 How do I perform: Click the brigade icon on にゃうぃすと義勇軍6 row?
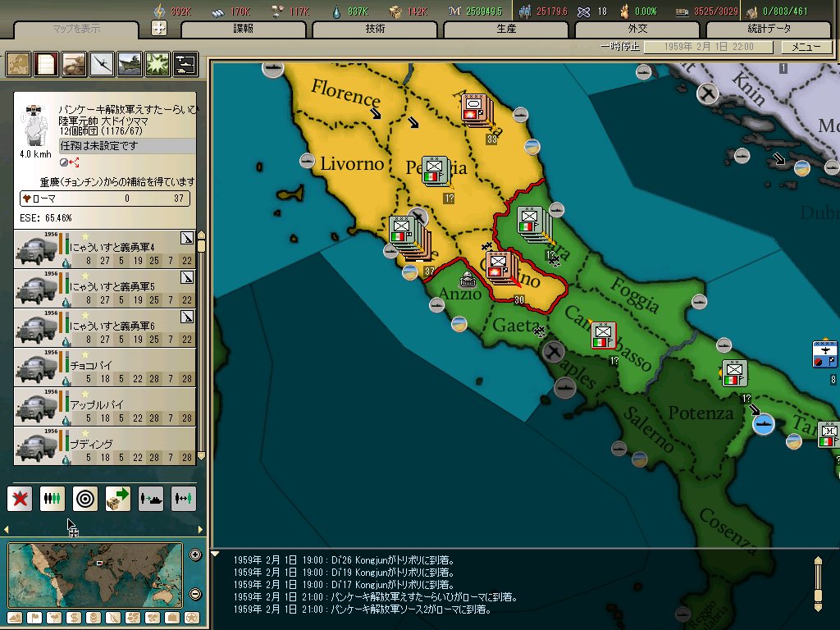pos(186,317)
